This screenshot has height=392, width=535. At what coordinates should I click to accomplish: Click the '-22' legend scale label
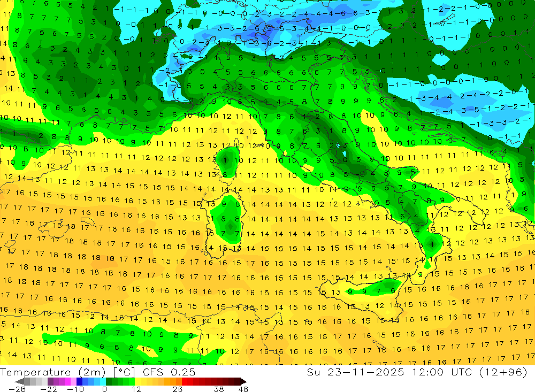click(x=49, y=389)
